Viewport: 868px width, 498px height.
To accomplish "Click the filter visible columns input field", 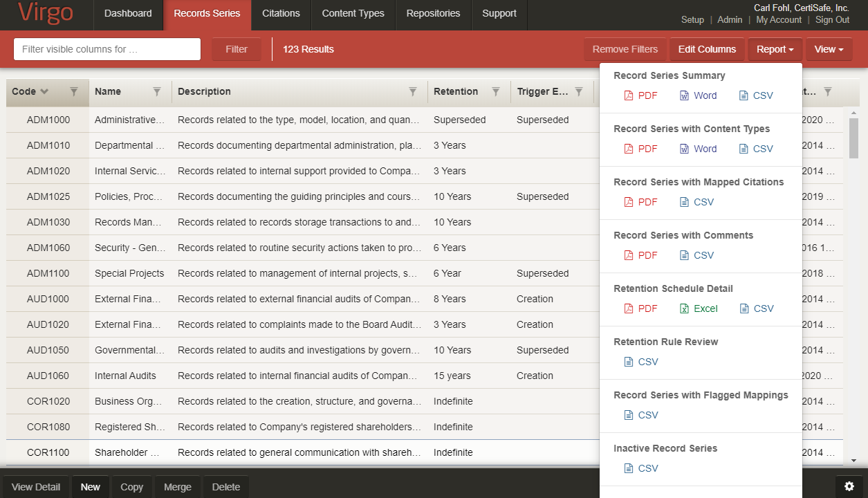I will click(x=107, y=48).
